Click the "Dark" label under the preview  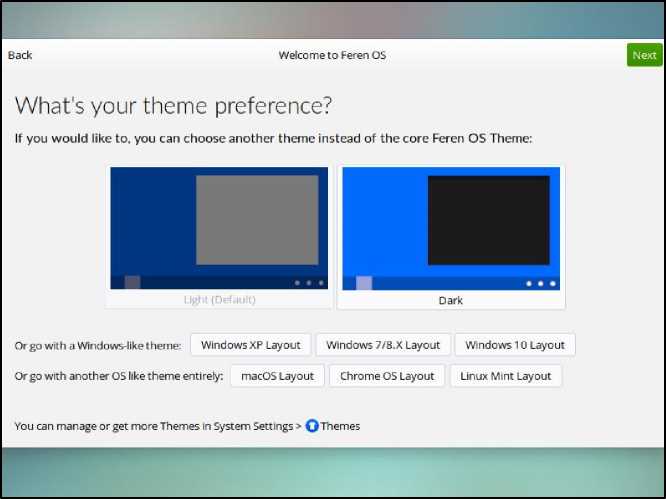point(451,301)
